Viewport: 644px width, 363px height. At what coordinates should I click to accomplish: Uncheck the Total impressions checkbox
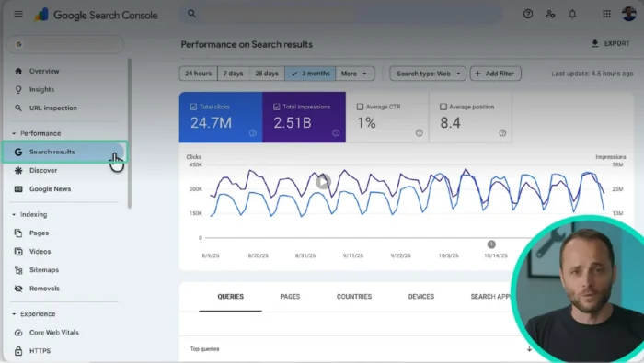[276, 107]
